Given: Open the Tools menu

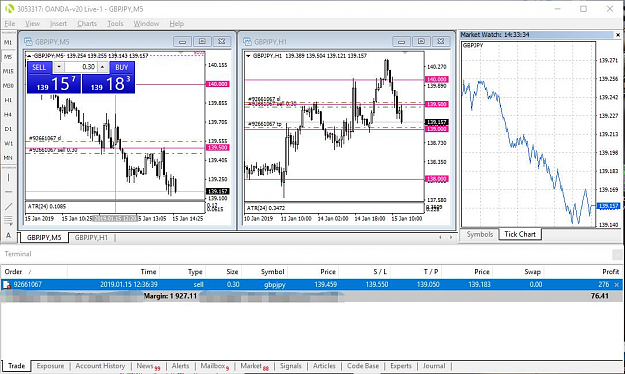Looking at the screenshot, I should coord(115,24).
